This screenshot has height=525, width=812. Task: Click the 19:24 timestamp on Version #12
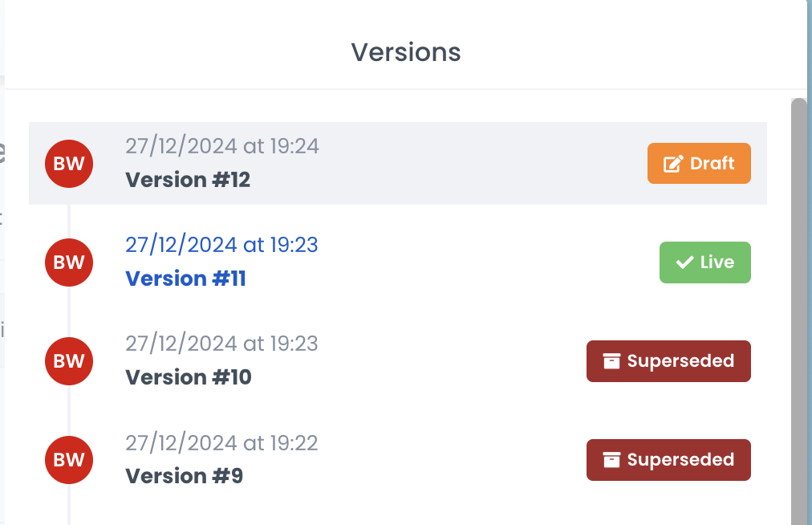(x=221, y=146)
